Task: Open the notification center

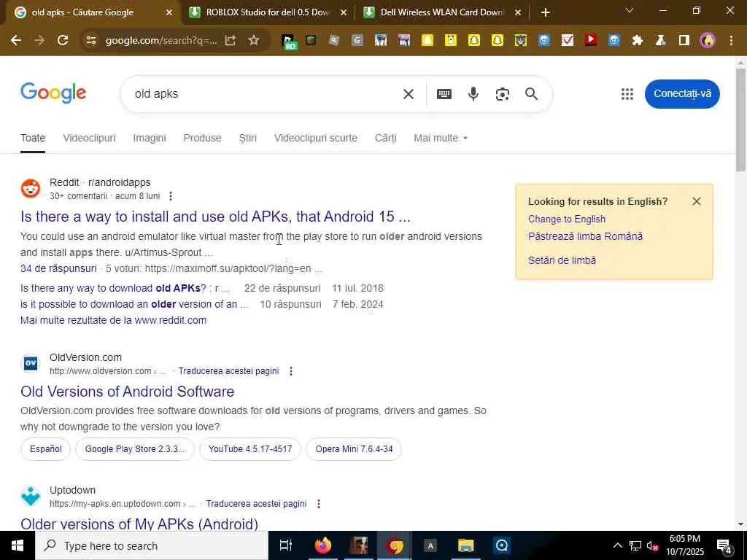Action: coord(724,545)
